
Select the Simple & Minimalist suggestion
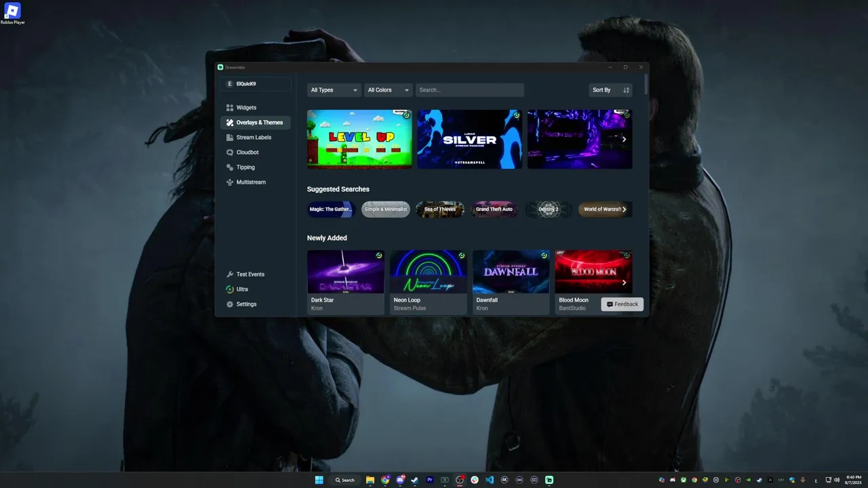[x=386, y=209]
